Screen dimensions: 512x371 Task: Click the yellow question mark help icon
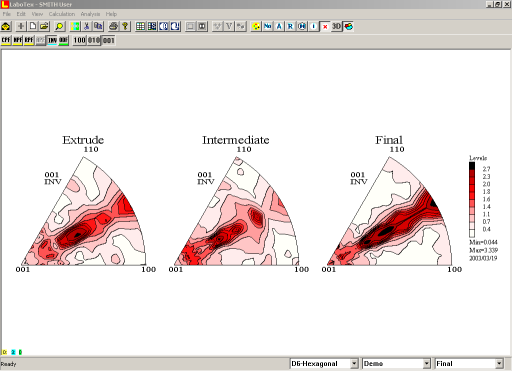point(125,26)
